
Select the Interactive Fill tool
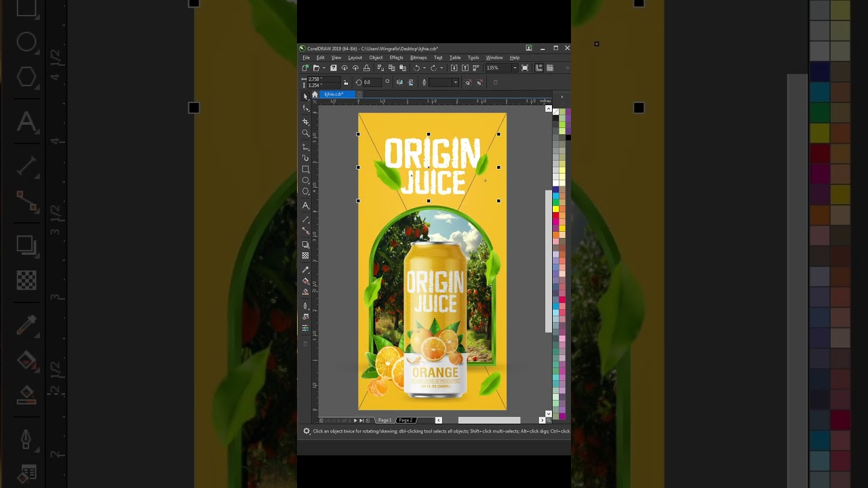[305, 281]
